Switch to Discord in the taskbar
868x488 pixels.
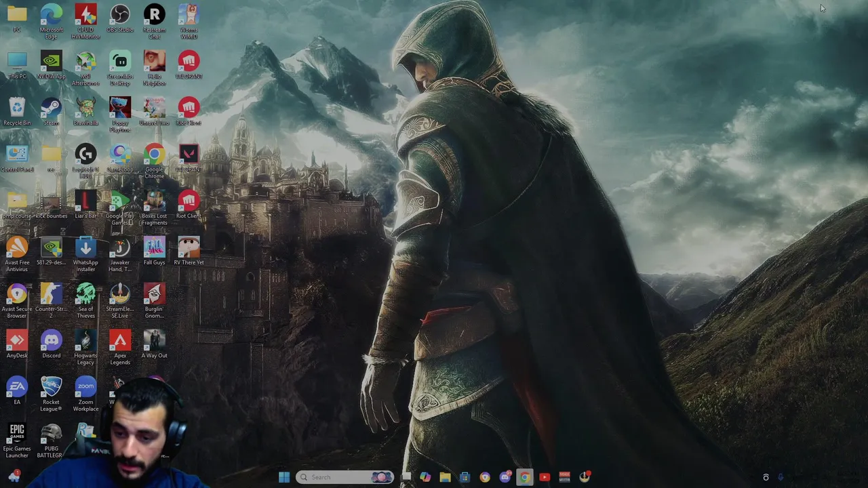505,477
